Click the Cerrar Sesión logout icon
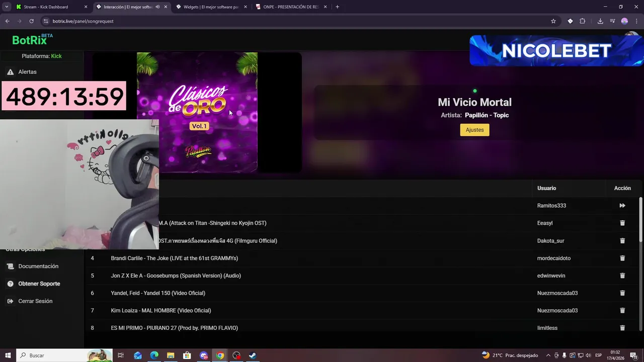 click(x=10, y=301)
